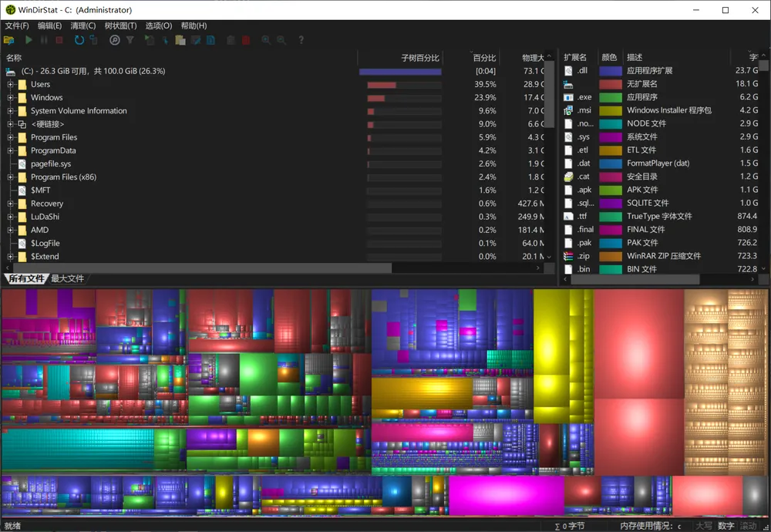Click the zoom in treemap icon
The width and height of the screenshot is (771, 532).
pos(266,40)
